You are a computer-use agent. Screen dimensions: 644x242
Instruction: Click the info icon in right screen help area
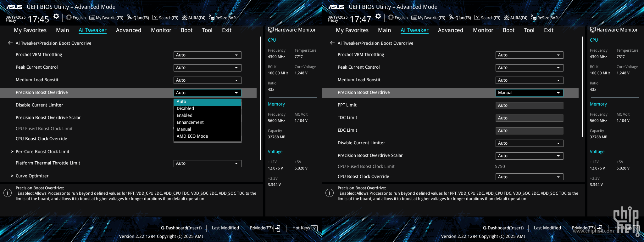click(330, 193)
